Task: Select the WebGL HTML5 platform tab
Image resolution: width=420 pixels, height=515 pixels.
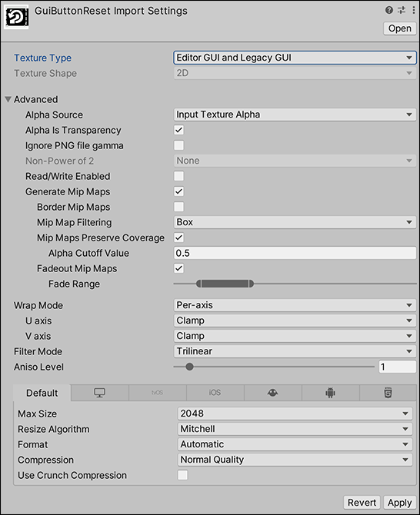Action: tap(388, 393)
